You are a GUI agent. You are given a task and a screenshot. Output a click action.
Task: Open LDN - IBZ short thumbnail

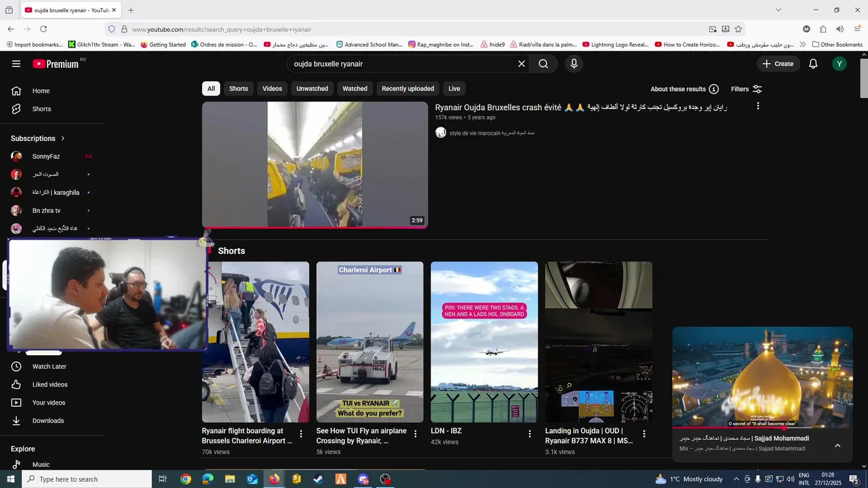[484, 342]
